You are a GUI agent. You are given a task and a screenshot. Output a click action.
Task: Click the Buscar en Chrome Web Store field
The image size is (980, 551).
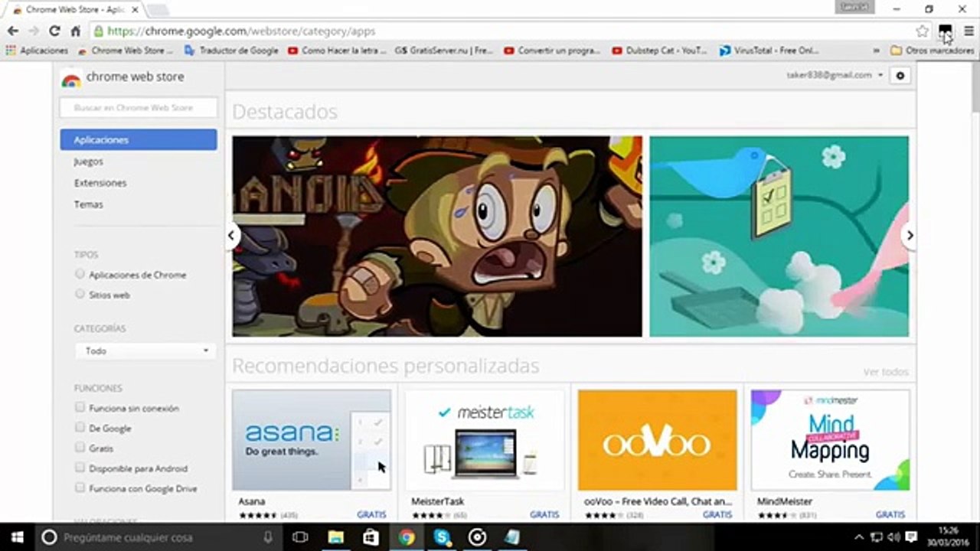(139, 108)
